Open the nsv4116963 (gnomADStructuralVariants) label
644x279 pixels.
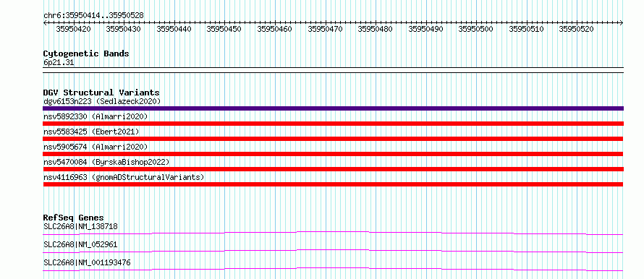point(124,177)
